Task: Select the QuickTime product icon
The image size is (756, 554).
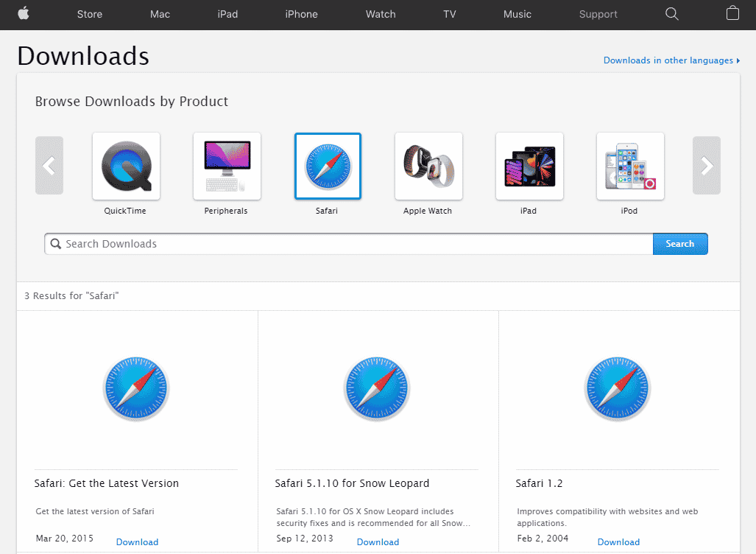Action: point(127,166)
